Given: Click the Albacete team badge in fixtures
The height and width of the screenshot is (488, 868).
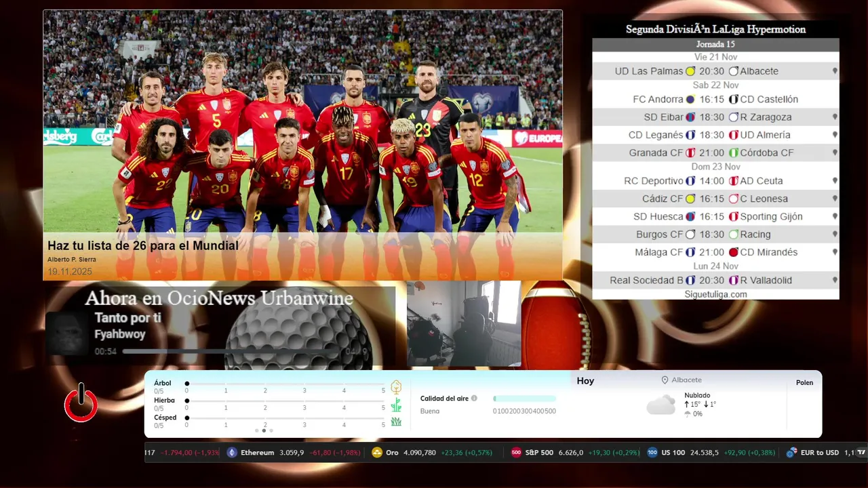Looking at the screenshot, I should click(x=733, y=71).
